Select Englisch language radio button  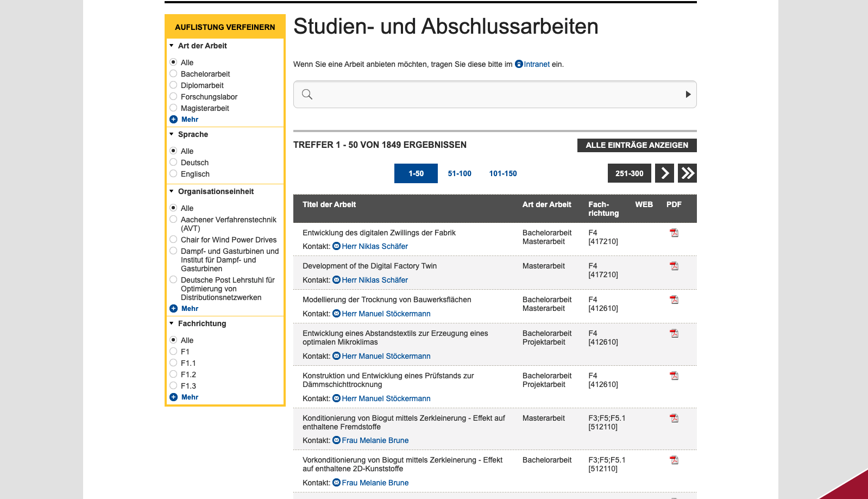pos(173,174)
